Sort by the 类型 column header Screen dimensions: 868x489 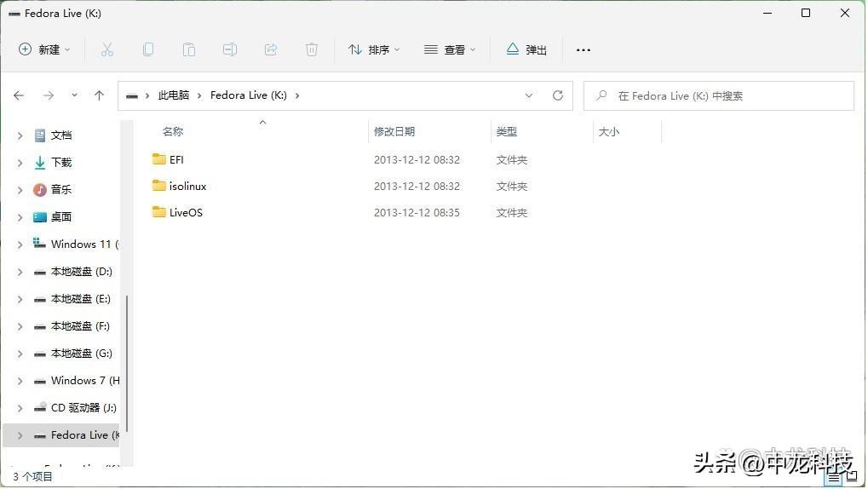(x=507, y=132)
